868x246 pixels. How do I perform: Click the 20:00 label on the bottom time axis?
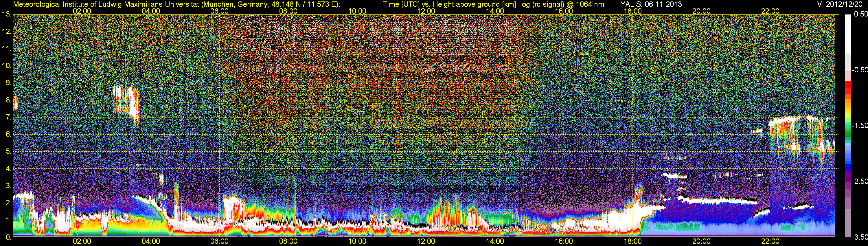pyautogui.click(x=702, y=242)
